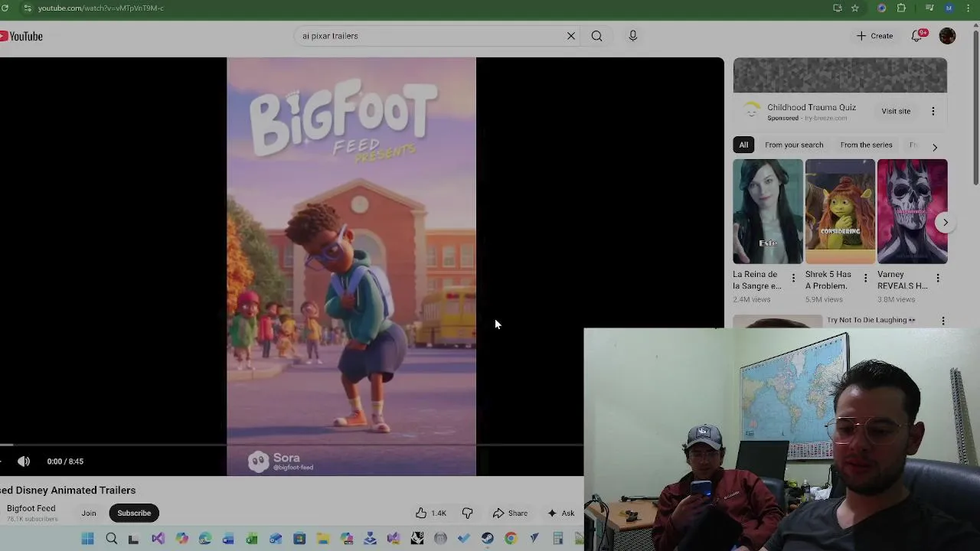Open the YouTube account avatar menu
980x551 pixels.
tap(948, 36)
